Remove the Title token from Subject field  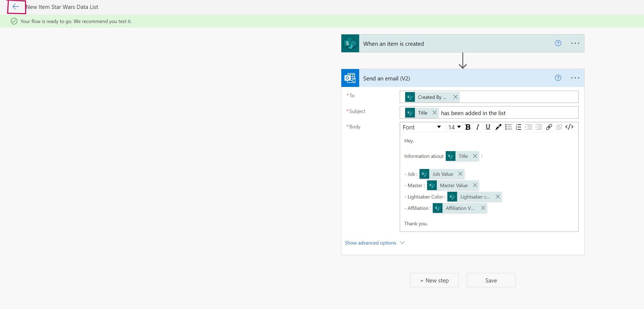(x=434, y=113)
